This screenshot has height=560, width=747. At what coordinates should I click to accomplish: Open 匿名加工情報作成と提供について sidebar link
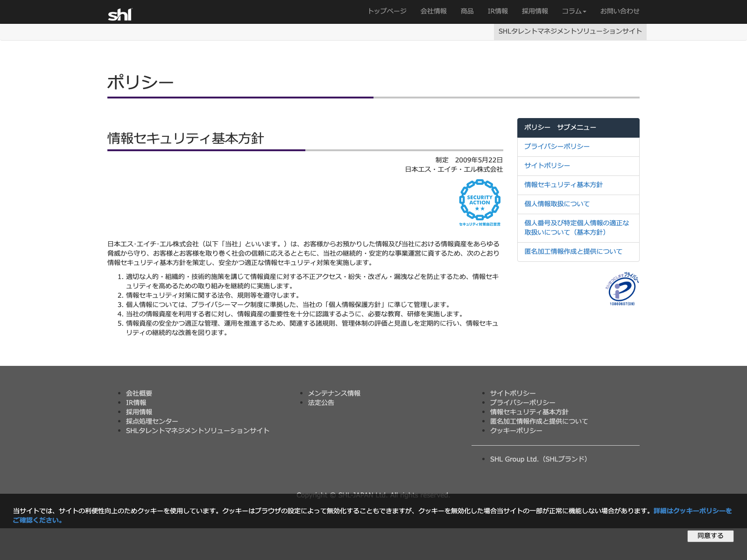click(x=573, y=252)
